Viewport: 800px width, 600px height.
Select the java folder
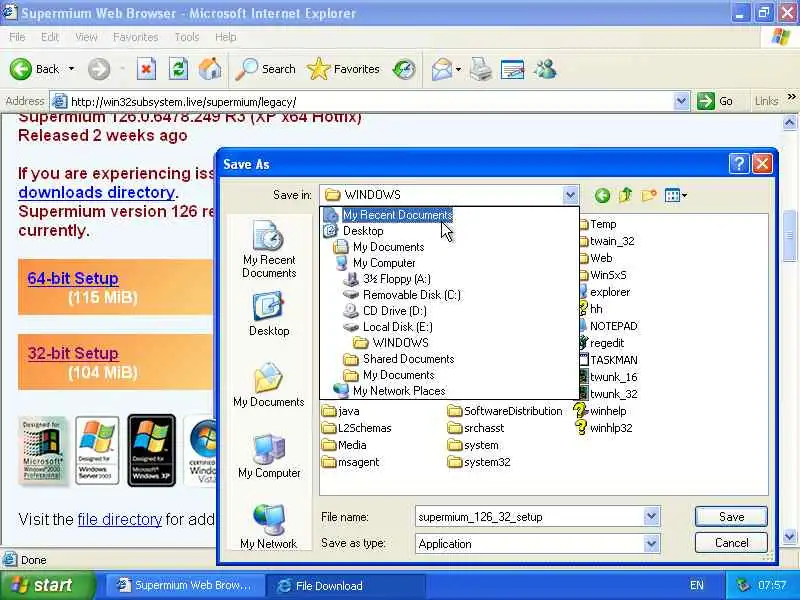point(341,411)
